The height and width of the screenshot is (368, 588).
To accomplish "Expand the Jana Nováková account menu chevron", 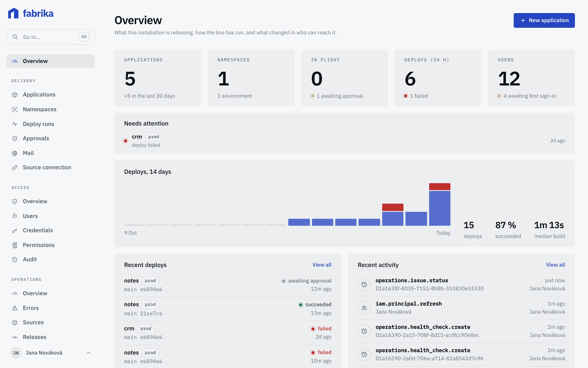I will (x=88, y=353).
